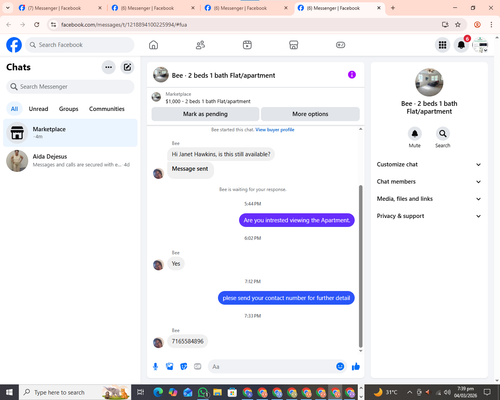Open the Facebook menu grid icon
This screenshot has width=500, height=400.
coord(442,45)
